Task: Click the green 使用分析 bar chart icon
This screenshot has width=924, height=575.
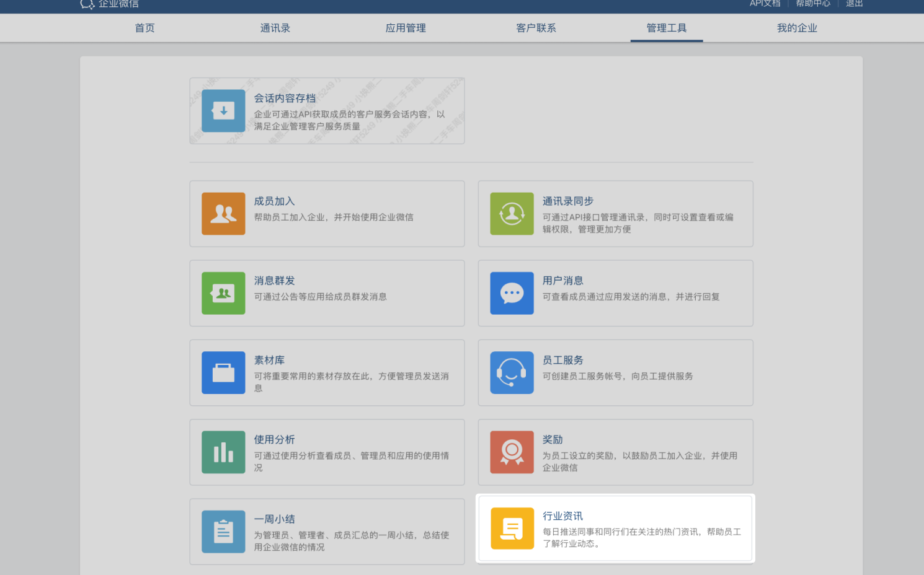Action: click(x=223, y=452)
